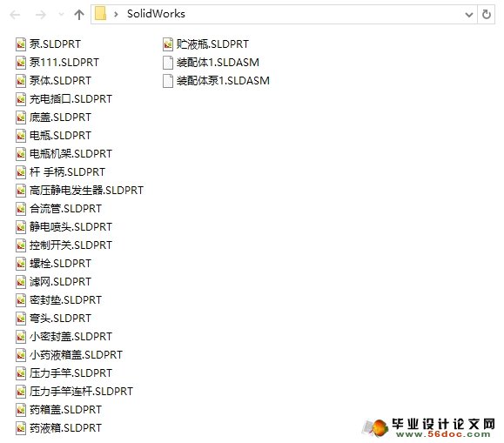The width and height of the screenshot is (504, 443).
Task: Click the file name 装配体泵1.SLDASM
Action: (223, 81)
